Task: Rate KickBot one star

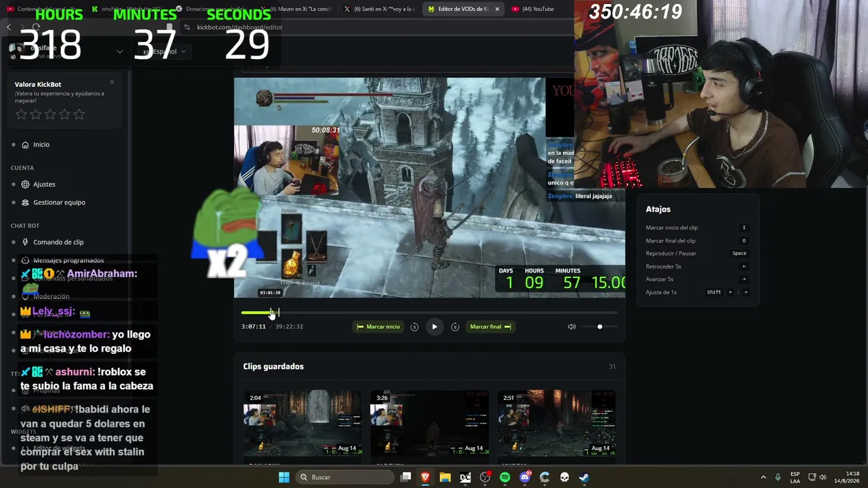Action: (21, 115)
